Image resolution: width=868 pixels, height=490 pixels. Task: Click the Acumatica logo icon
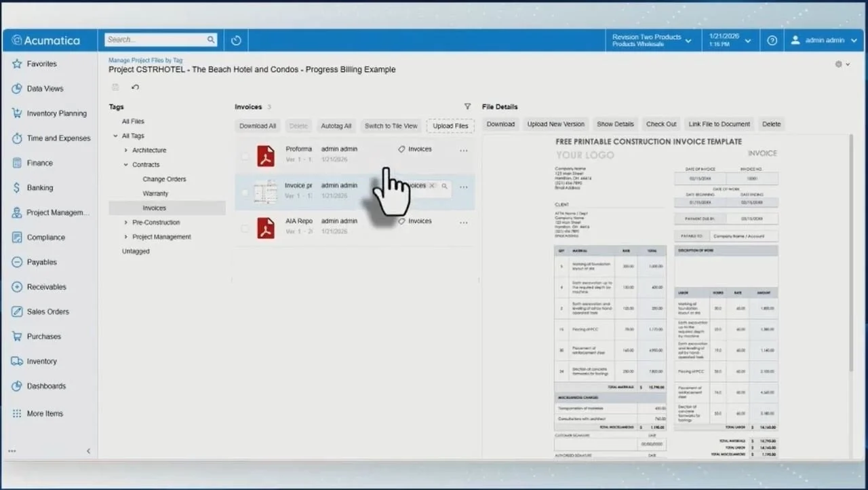[x=16, y=39]
